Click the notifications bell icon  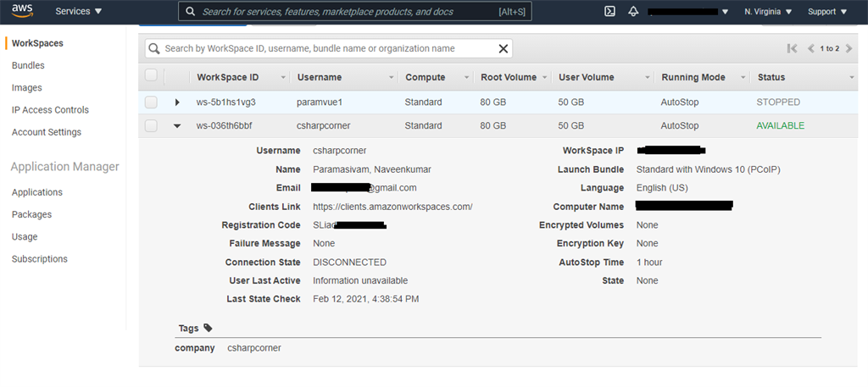click(633, 12)
